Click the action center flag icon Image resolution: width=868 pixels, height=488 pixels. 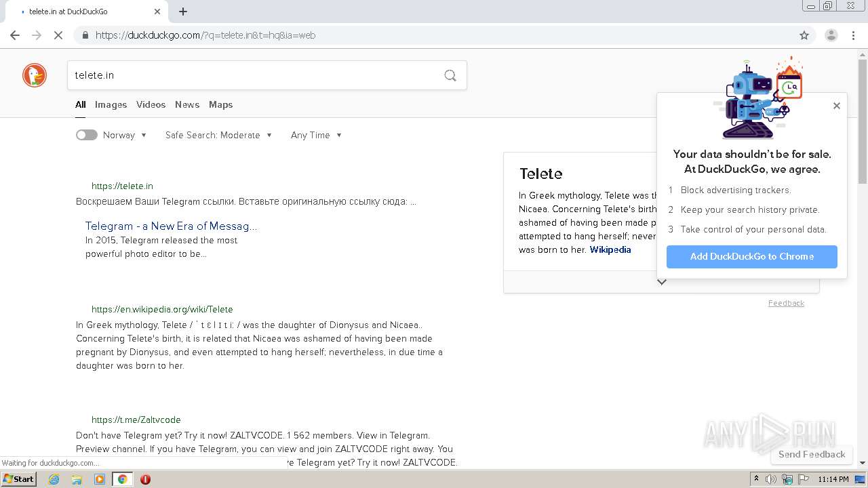(x=804, y=479)
